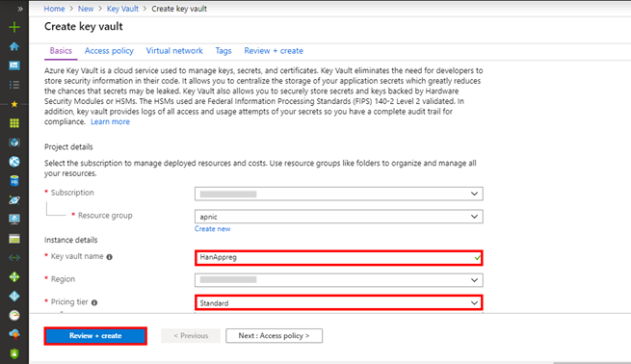The height and width of the screenshot is (364, 631).
Task: Click the Favorites star icon
Action: click(x=14, y=104)
